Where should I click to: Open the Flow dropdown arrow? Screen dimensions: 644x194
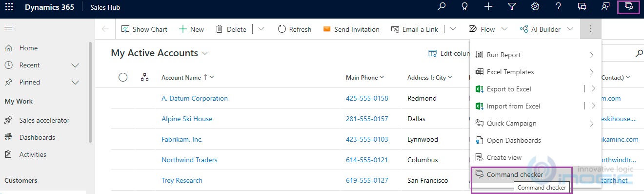click(504, 29)
